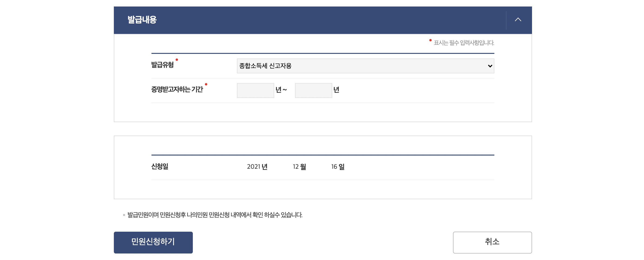Image resolution: width=644 pixels, height=260 pixels.
Task: Click the 년 suffix after end year field
Action: click(336, 90)
